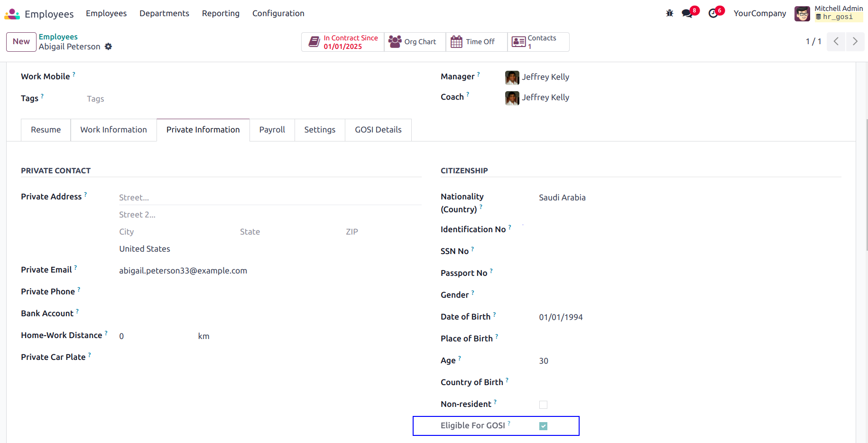The image size is (868, 443).
Task: Open the gear actions menu beside Abigail Peterson
Action: (108, 47)
